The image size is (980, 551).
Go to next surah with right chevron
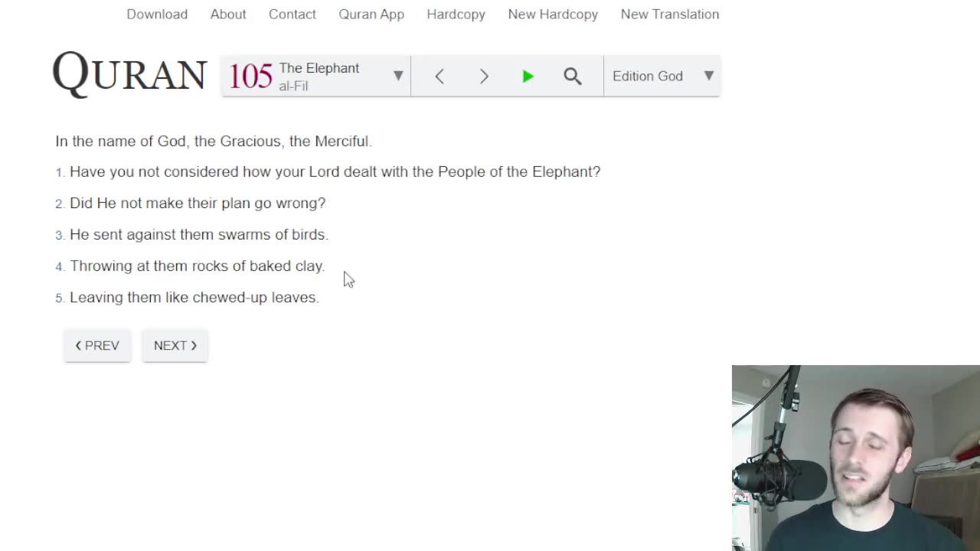point(484,76)
